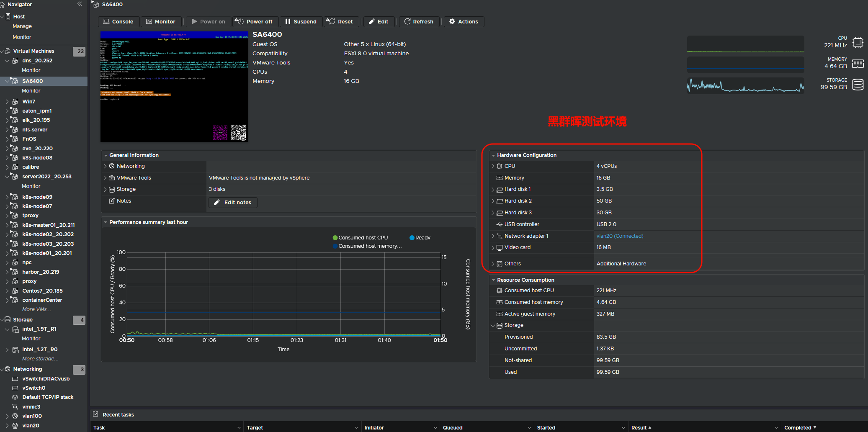Click the intel_1.9T_R1 datastore icon
The image size is (868, 432).
click(x=15, y=329)
